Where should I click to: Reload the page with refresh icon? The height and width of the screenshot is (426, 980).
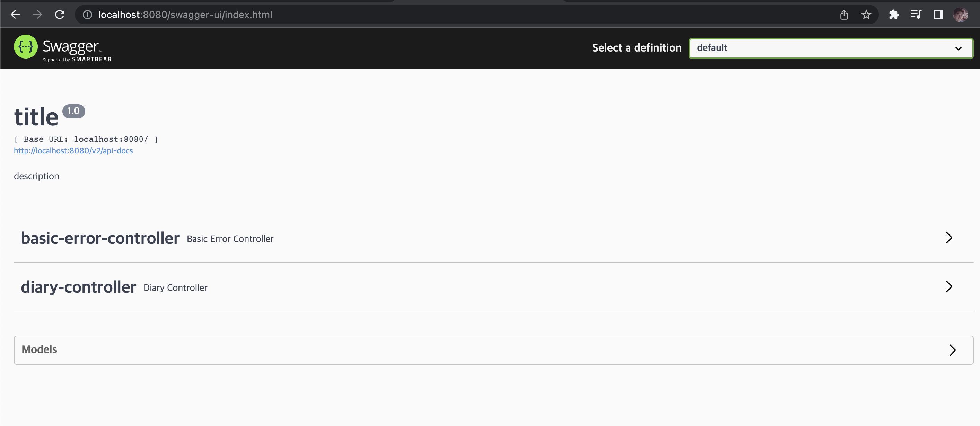point(60,15)
